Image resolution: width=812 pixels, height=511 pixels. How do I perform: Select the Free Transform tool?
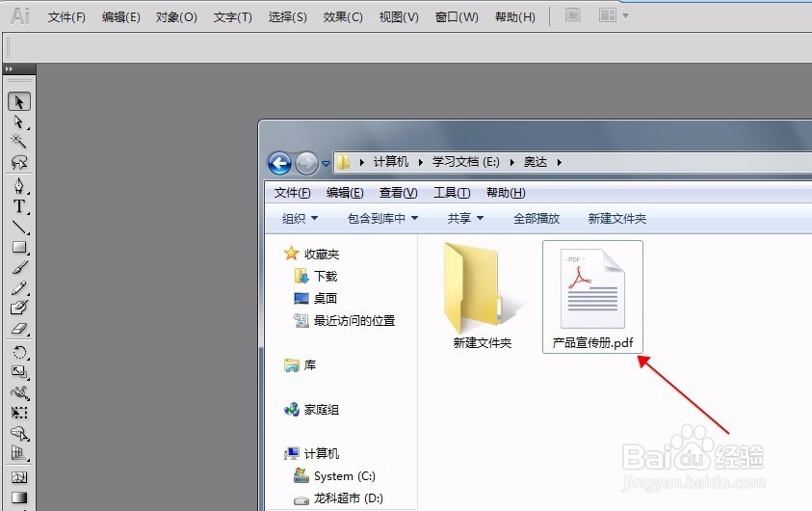tap(19, 413)
